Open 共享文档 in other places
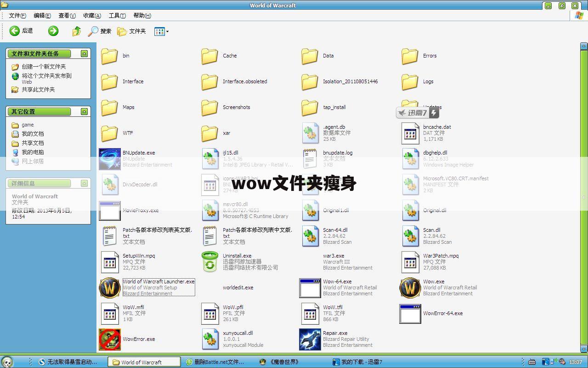The height and width of the screenshot is (368, 588). 33,143
